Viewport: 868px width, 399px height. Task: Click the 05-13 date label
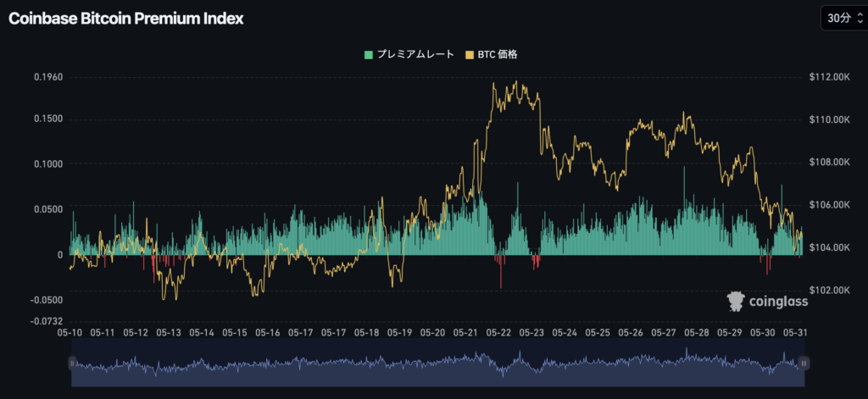tap(169, 333)
